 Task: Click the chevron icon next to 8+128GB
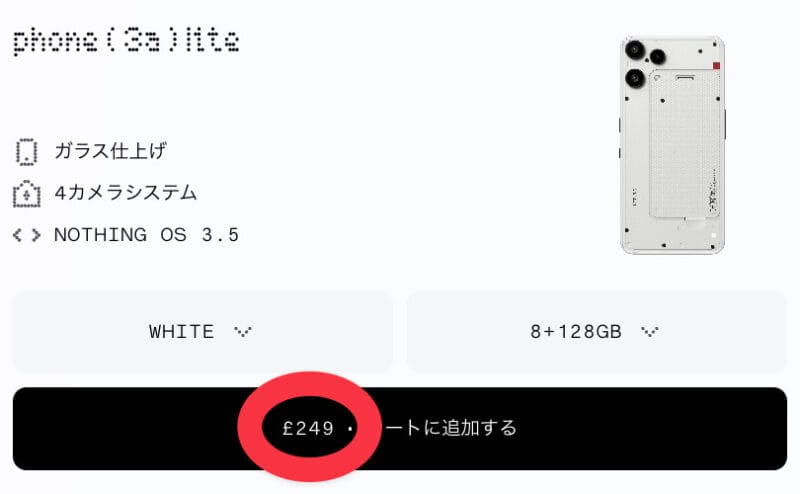pyautogui.click(x=649, y=332)
